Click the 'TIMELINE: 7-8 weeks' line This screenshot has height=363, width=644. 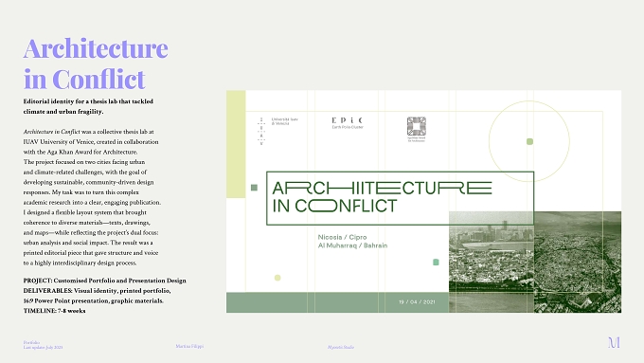pos(55,311)
